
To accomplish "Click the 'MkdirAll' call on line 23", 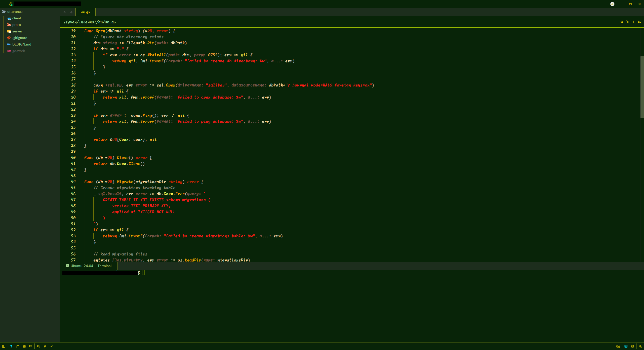I will (x=157, y=55).
